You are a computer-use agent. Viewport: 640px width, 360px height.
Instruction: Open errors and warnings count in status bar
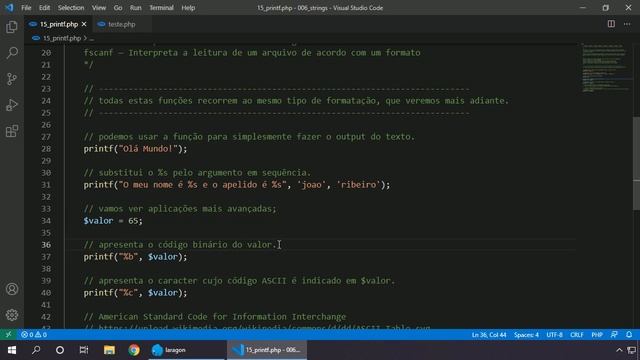click(x=34, y=335)
